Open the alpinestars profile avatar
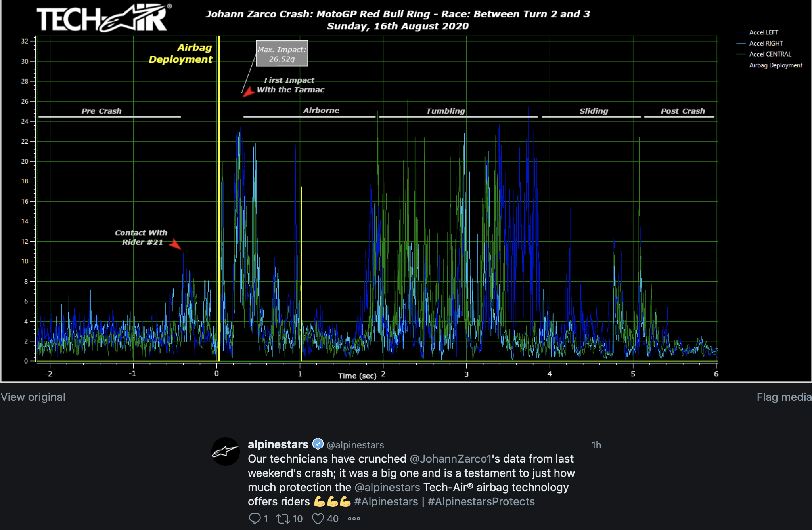812x530 pixels. [x=225, y=451]
